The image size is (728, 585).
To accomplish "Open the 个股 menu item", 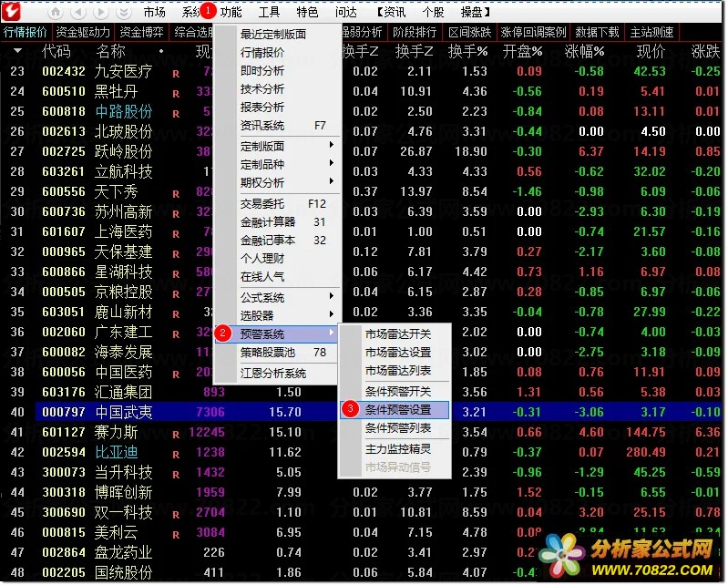I will 433,12.
